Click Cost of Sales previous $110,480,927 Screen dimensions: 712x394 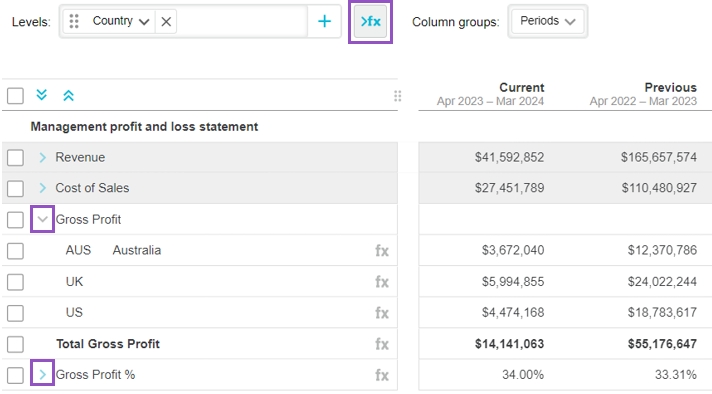tap(659, 188)
